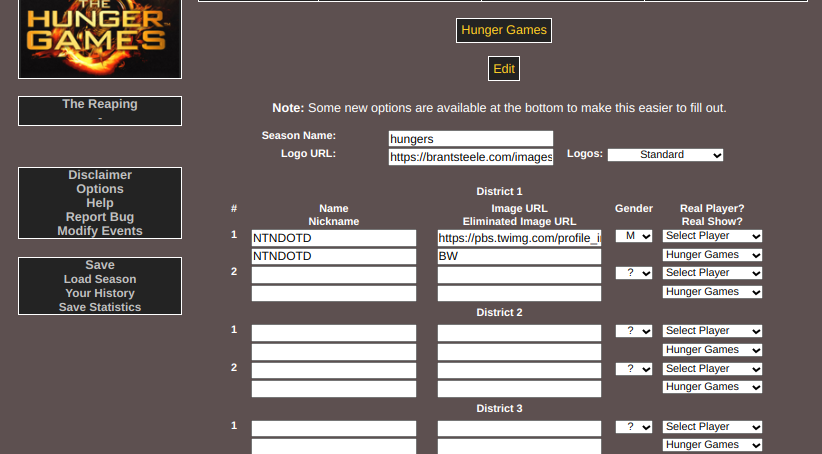Click the Hunger Games button
Image resolution: width=822 pixels, height=454 pixels.
pos(504,30)
